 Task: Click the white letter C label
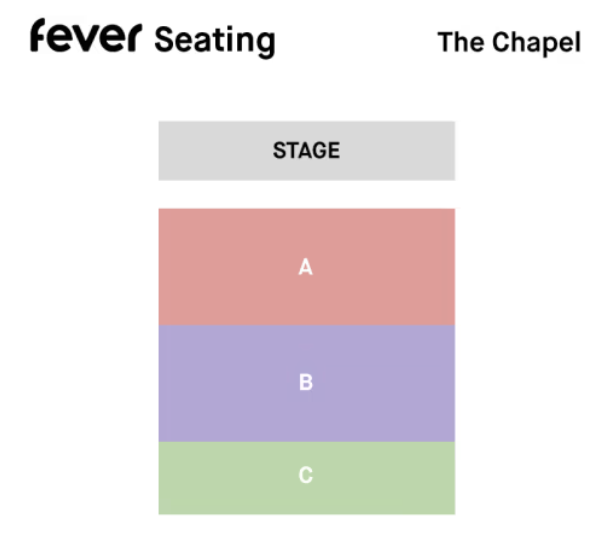(306, 475)
